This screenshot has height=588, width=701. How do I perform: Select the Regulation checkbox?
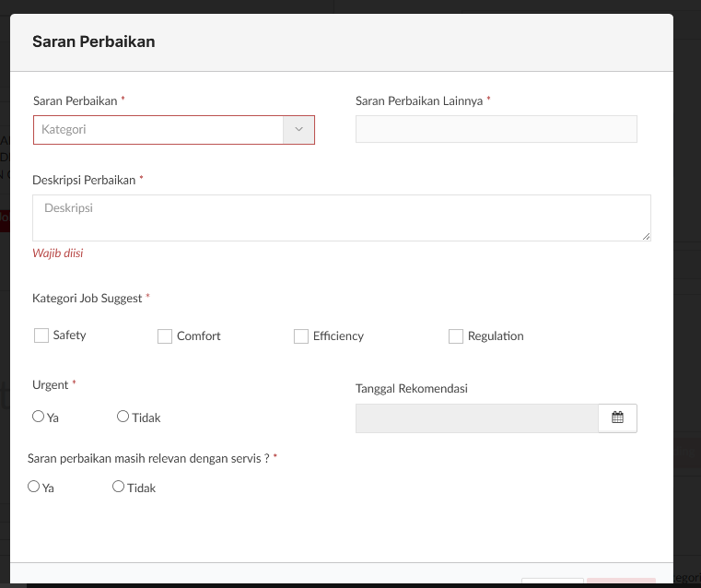coord(456,336)
